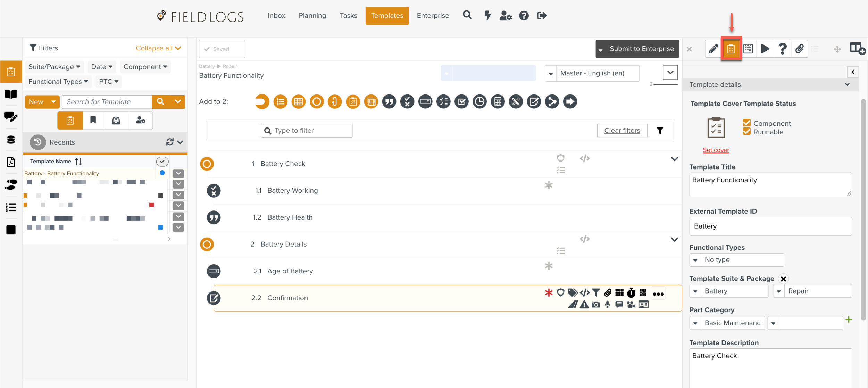Collapse the Battery Check section chevron
The height and width of the screenshot is (388, 868).
tap(674, 159)
